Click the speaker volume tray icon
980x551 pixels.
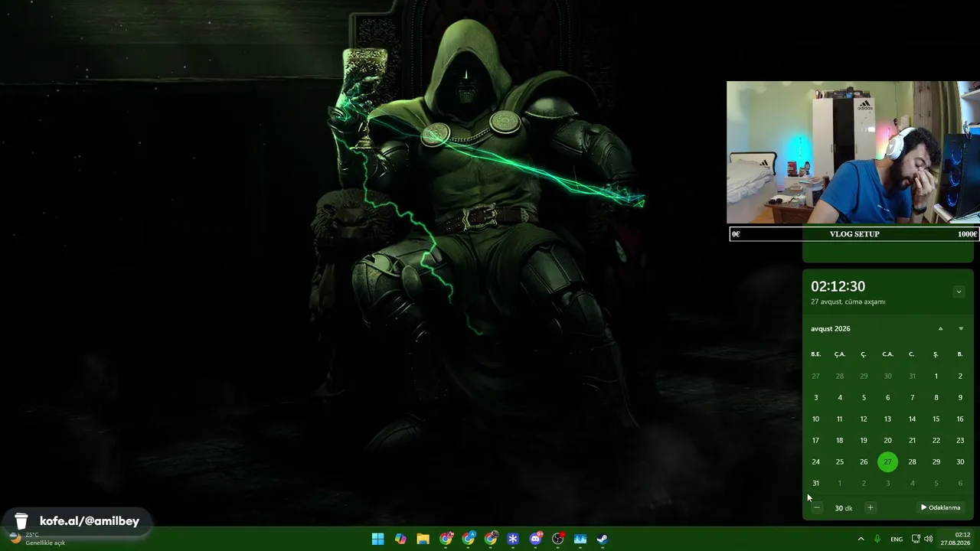click(x=928, y=539)
